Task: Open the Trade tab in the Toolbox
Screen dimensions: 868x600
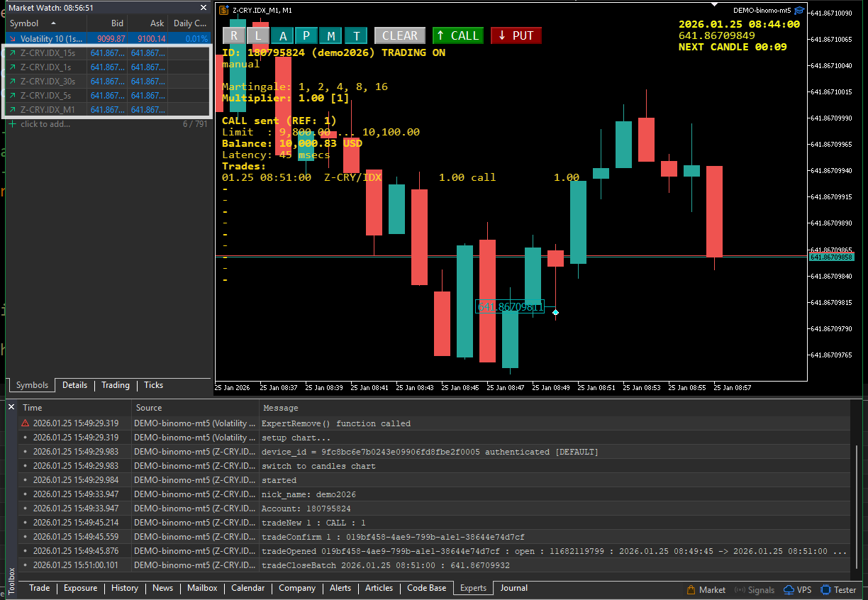Action: pyautogui.click(x=40, y=588)
